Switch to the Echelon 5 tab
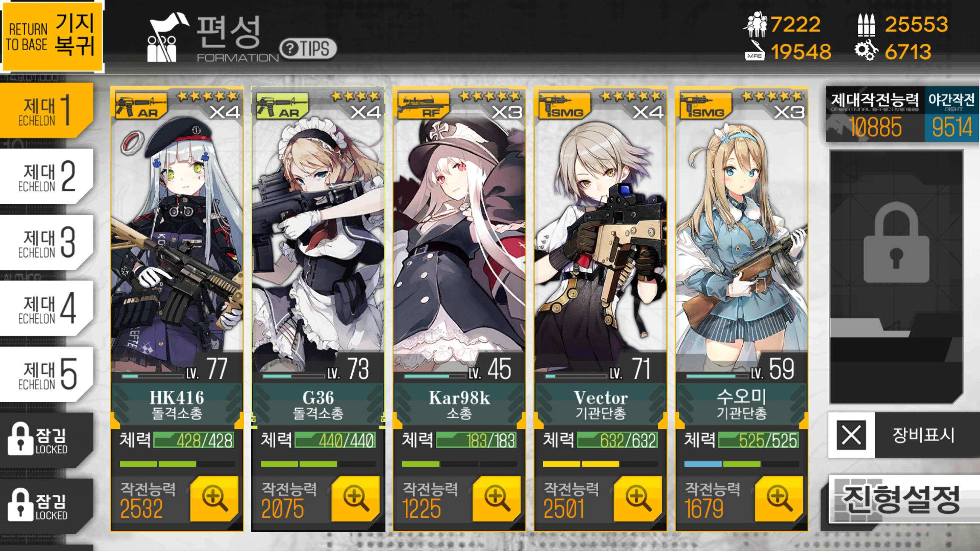 click(x=47, y=374)
